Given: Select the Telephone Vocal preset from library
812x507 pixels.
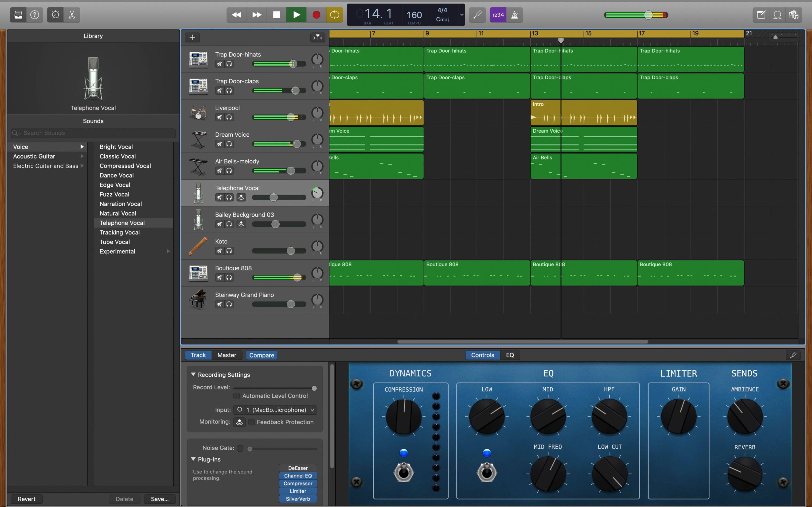Looking at the screenshot, I should (122, 223).
